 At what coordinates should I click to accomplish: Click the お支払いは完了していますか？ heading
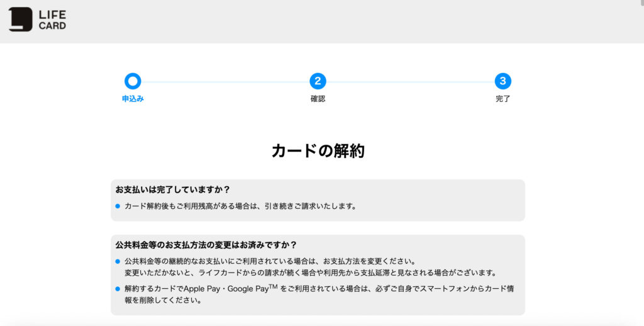172,189
